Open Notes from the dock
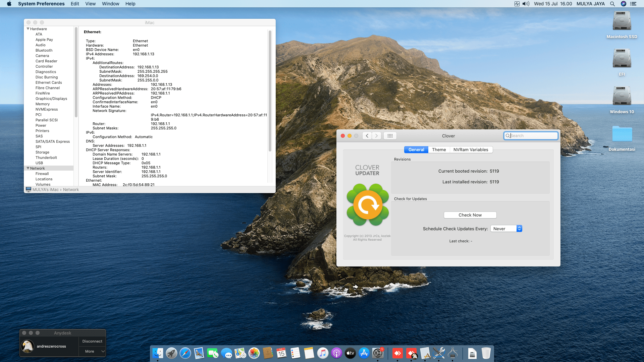This screenshot has height=362, width=644. [x=309, y=353]
